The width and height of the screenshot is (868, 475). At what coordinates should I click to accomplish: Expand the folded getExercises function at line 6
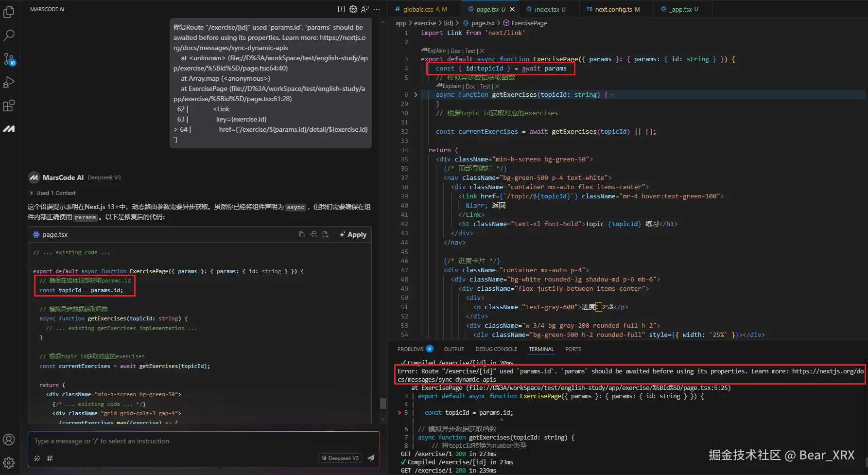(x=416, y=95)
